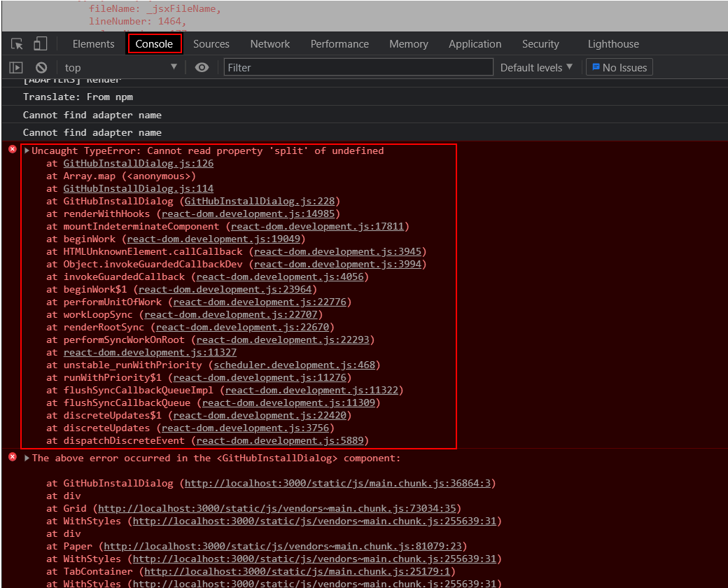Viewport: 728px width, 588px height.
Task: Open react-dom.development.js:11276 link
Action: pos(260,377)
